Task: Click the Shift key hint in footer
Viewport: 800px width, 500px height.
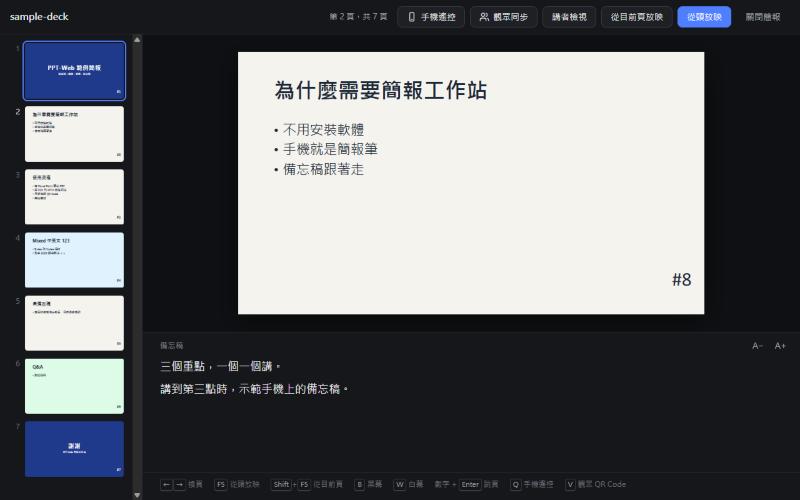Action: pyautogui.click(x=281, y=484)
